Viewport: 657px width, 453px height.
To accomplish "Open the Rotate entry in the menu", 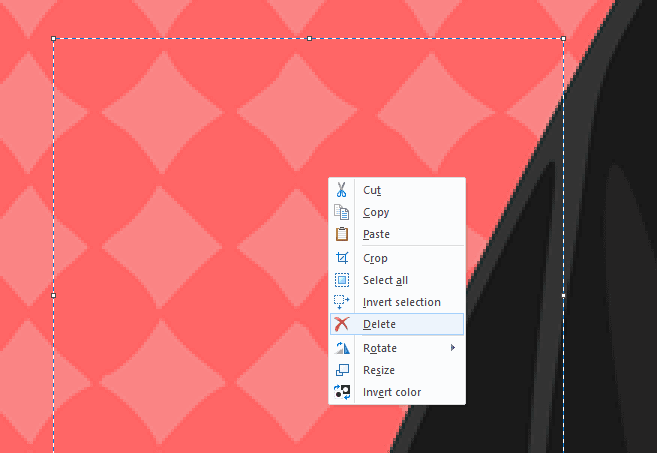I will [x=397, y=348].
